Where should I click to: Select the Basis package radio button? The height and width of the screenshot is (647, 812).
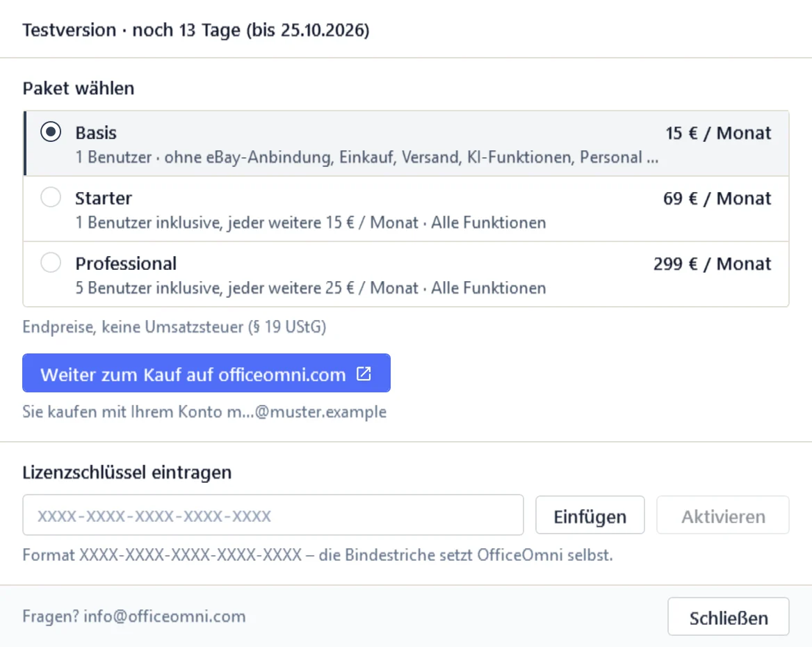pyautogui.click(x=51, y=131)
